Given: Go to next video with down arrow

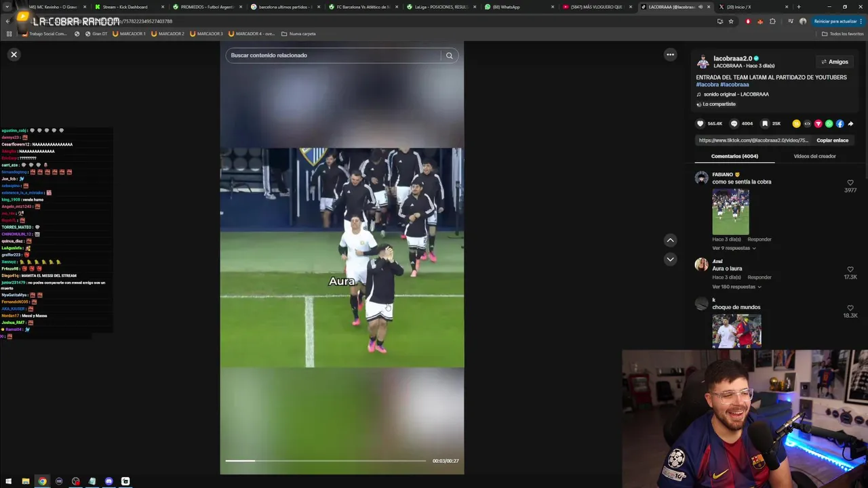Looking at the screenshot, I should [670, 259].
